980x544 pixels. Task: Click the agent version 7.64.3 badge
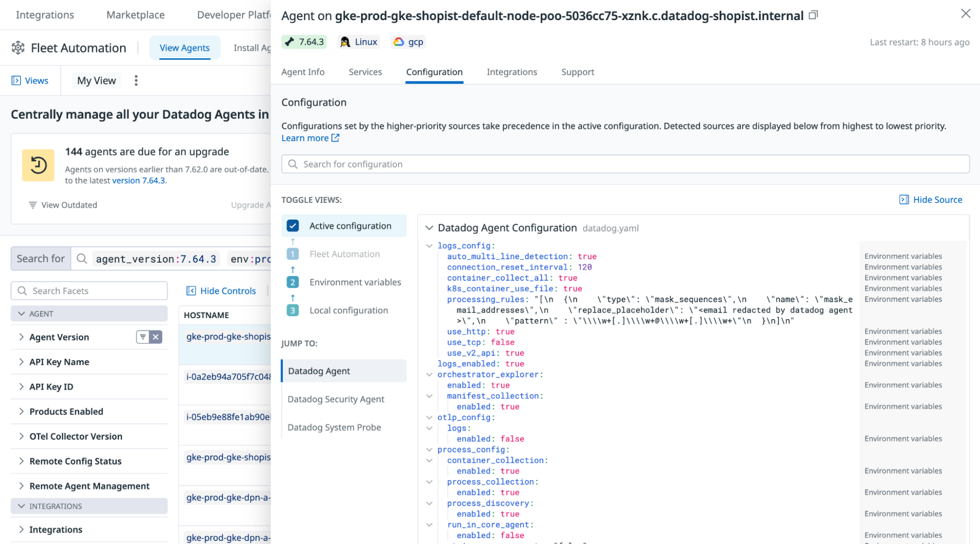(304, 42)
